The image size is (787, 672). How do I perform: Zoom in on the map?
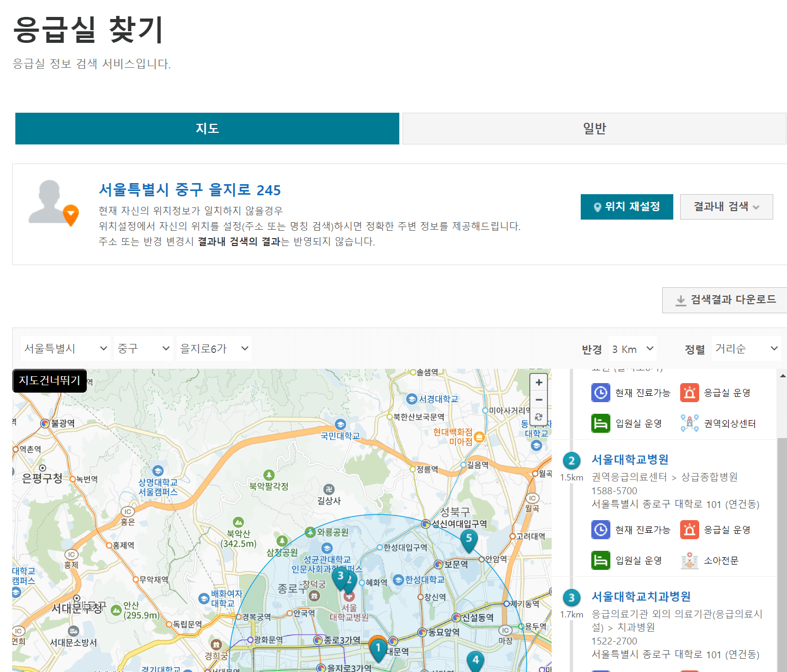click(538, 382)
